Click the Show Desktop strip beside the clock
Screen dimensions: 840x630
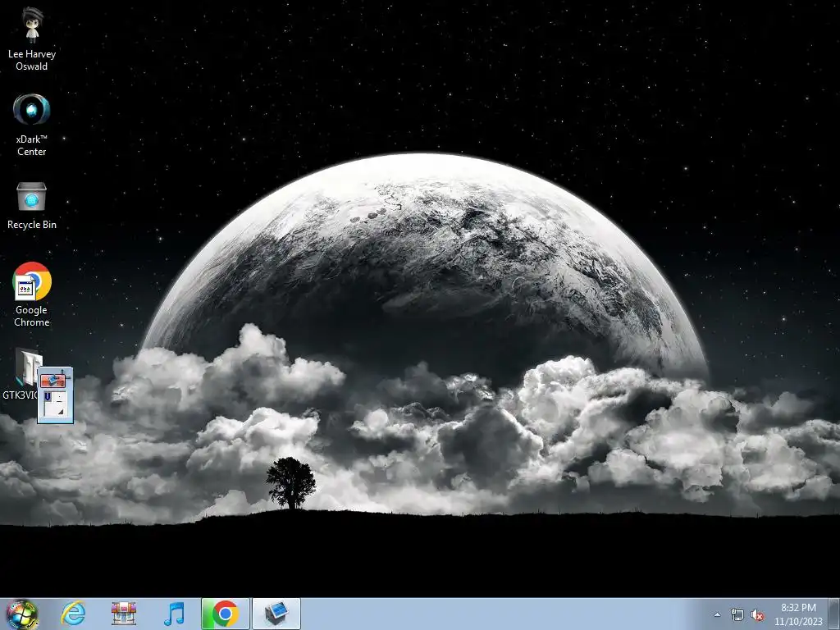(834, 614)
